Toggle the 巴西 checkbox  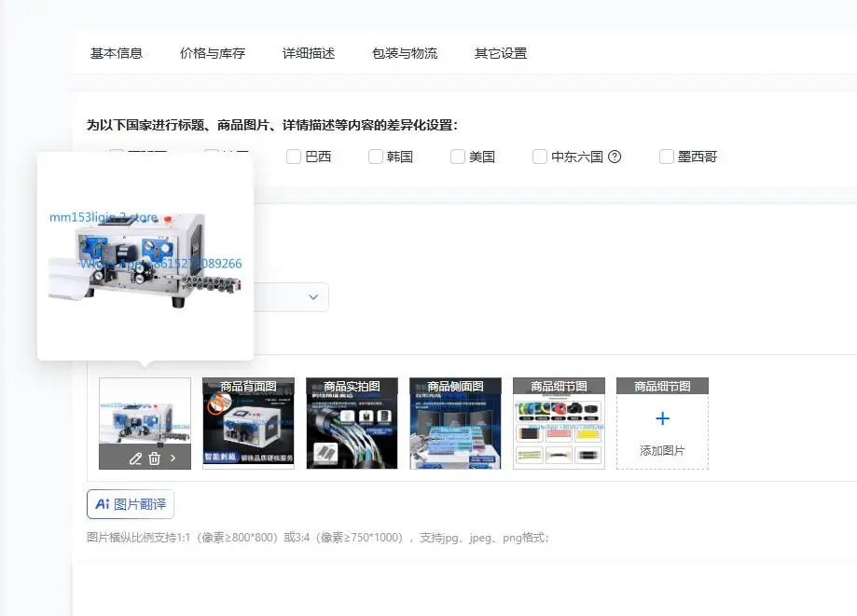294,157
